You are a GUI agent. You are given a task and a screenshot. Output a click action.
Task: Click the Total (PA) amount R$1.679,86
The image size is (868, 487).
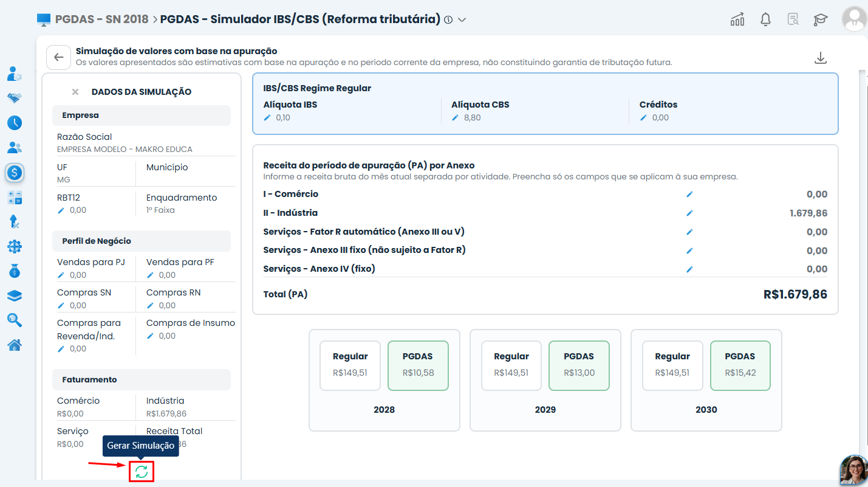[x=795, y=294]
